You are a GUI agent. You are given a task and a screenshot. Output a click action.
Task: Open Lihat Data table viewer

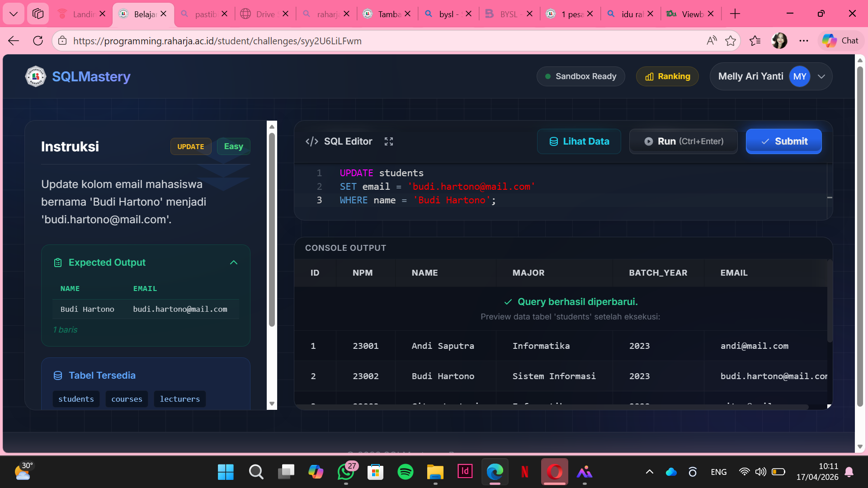click(579, 141)
